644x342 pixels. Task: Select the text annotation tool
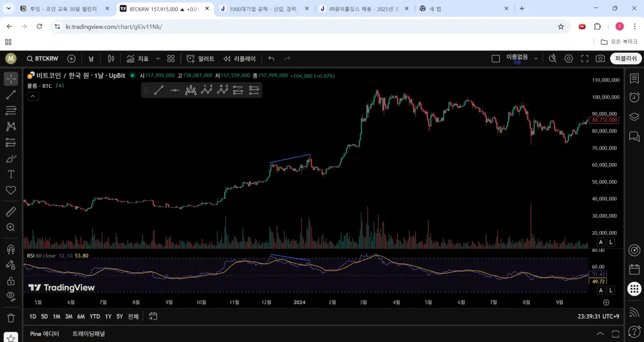[x=11, y=174]
